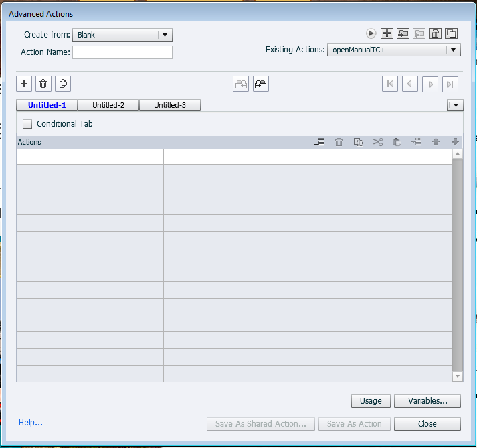477x448 pixels.
Task: Click the Add action row icon in Actions bar
Action: pos(319,142)
